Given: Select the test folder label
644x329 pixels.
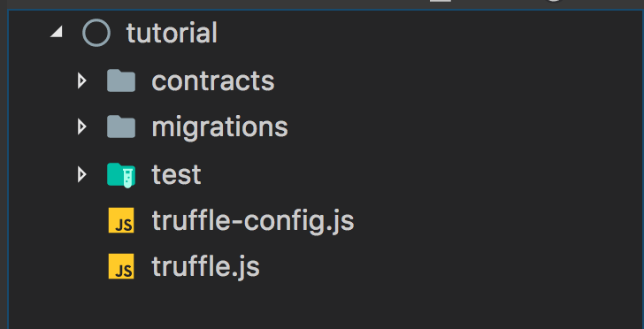Looking at the screenshot, I should [x=176, y=174].
